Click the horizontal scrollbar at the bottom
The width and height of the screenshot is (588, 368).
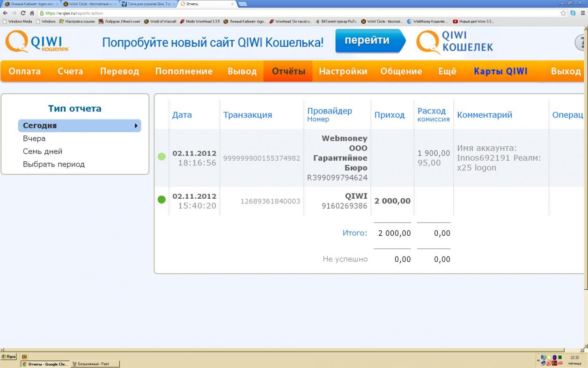tap(281, 350)
